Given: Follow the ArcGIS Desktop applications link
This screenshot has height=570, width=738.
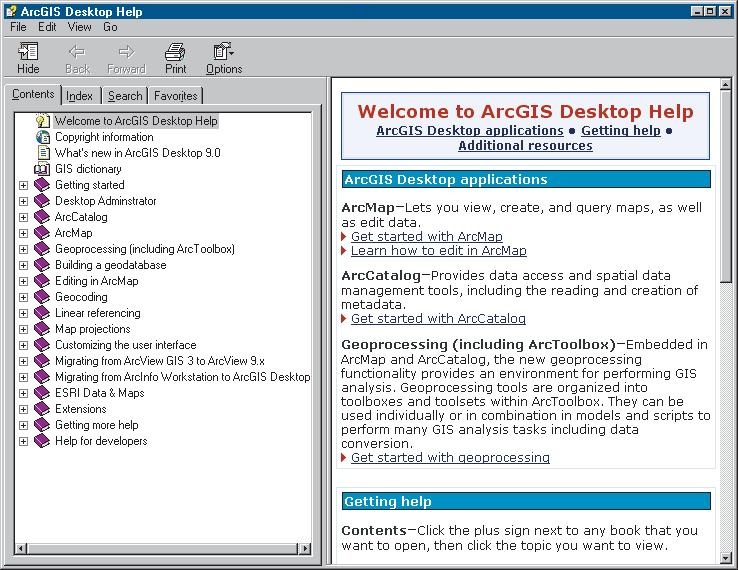Looking at the screenshot, I should tap(470, 130).
